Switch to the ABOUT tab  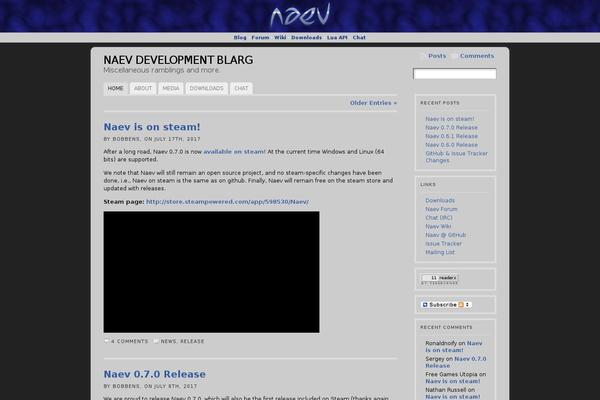143,88
